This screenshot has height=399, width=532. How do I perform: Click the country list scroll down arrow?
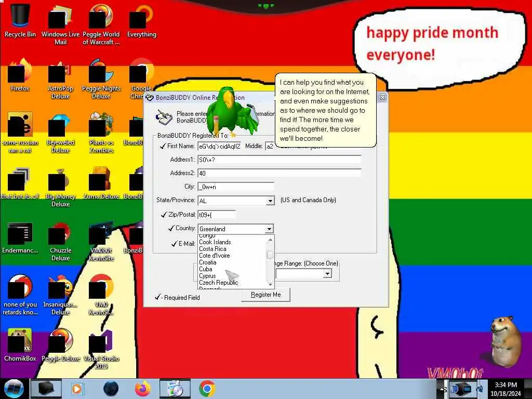tap(270, 285)
